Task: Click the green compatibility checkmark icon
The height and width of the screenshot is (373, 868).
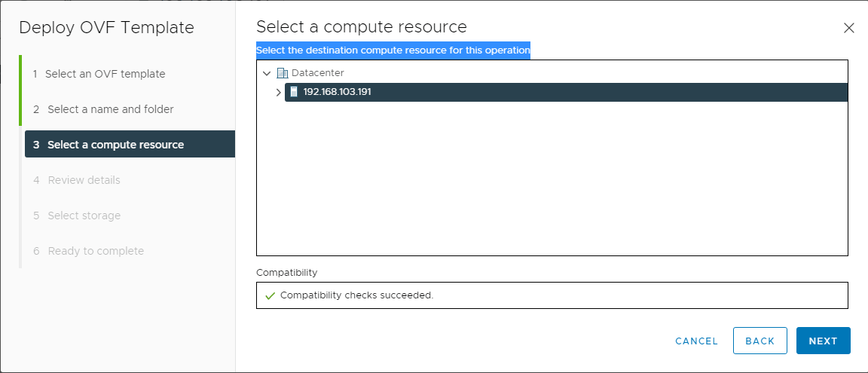Action: [270, 295]
